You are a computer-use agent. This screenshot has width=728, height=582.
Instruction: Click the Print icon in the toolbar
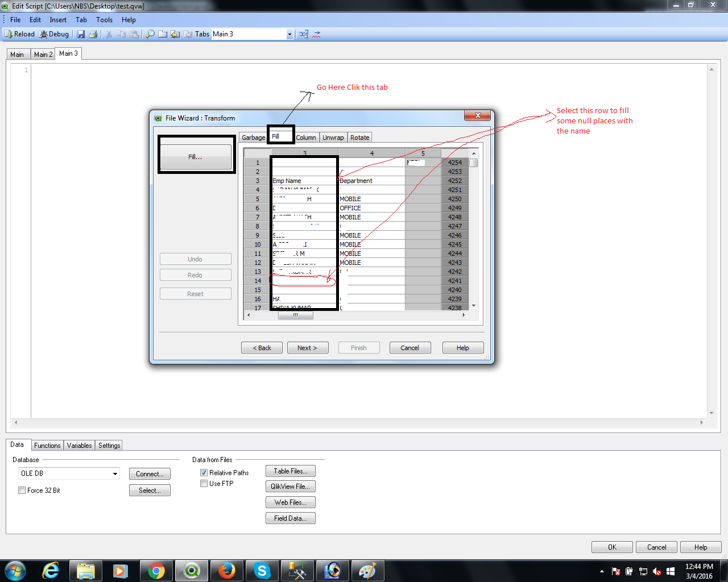click(93, 34)
